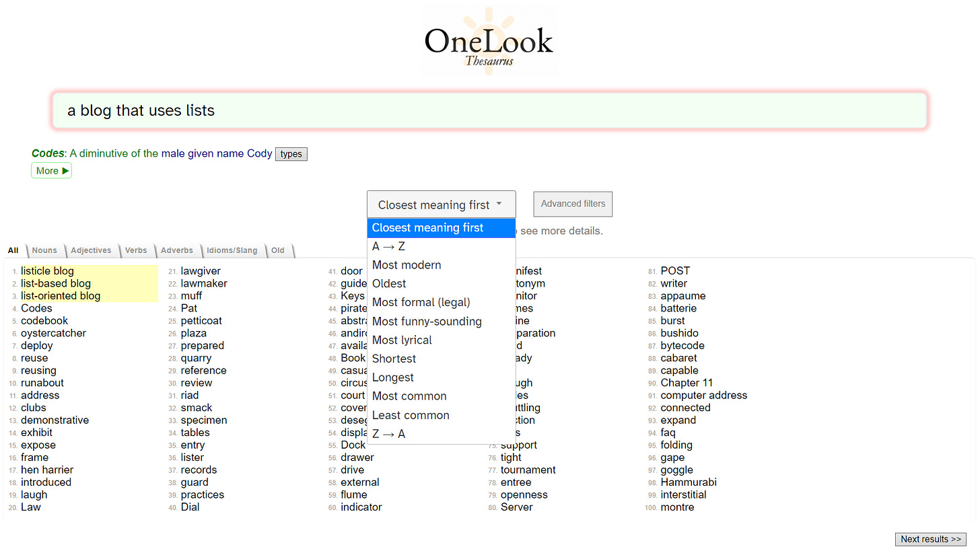Click the OneLook Thesaurus logo
This screenshot has width=980, height=553.
489,42
